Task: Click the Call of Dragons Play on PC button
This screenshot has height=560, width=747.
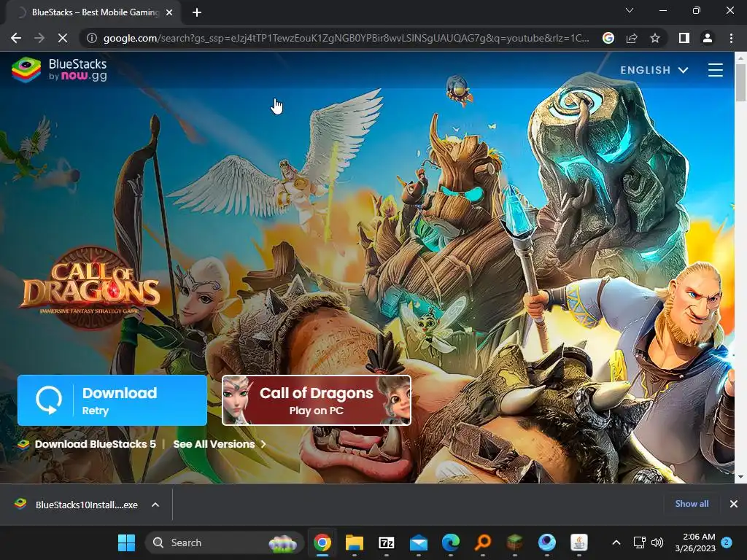Action: pos(317,400)
